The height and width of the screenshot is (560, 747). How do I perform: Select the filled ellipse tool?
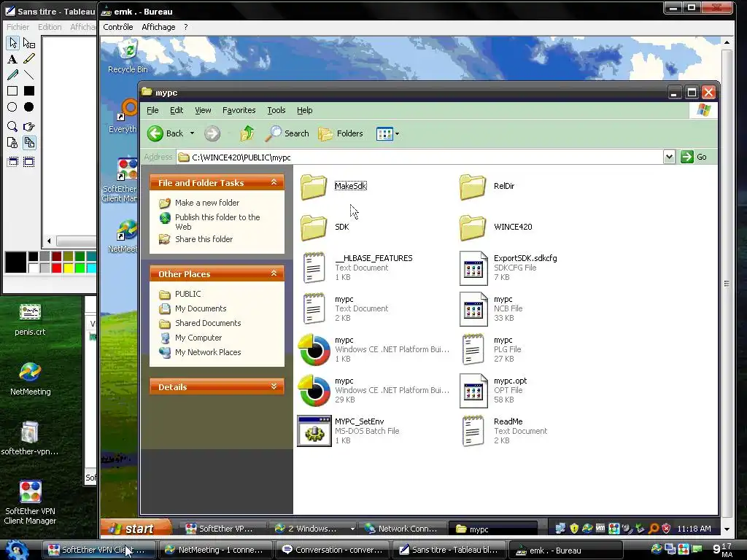pos(29,107)
